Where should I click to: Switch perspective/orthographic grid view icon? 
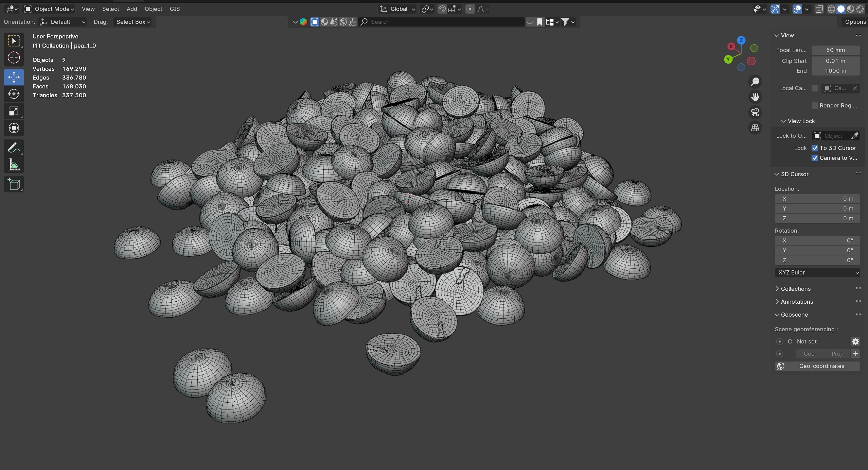755,128
